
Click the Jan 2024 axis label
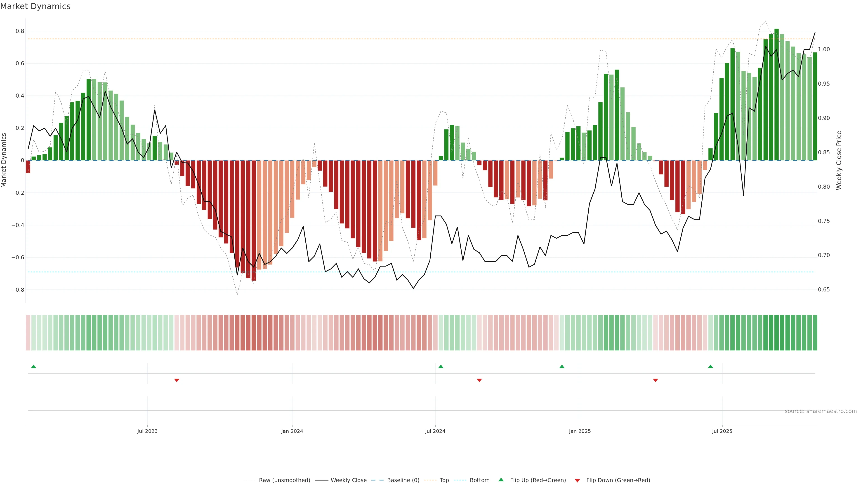coord(292,431)
